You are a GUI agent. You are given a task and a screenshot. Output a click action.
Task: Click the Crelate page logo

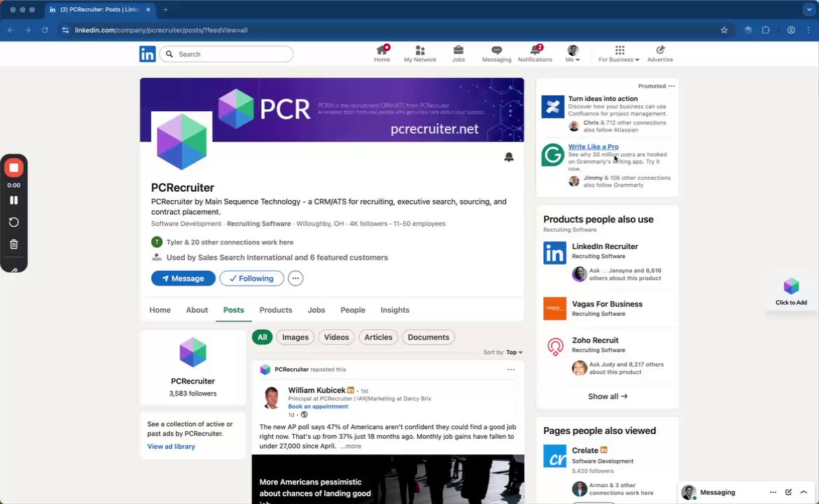point(554,456)
